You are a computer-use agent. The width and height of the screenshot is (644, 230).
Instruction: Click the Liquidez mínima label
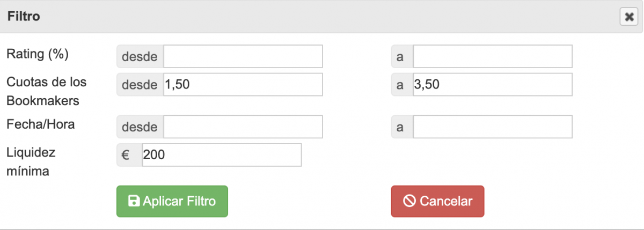pos(31,162)
